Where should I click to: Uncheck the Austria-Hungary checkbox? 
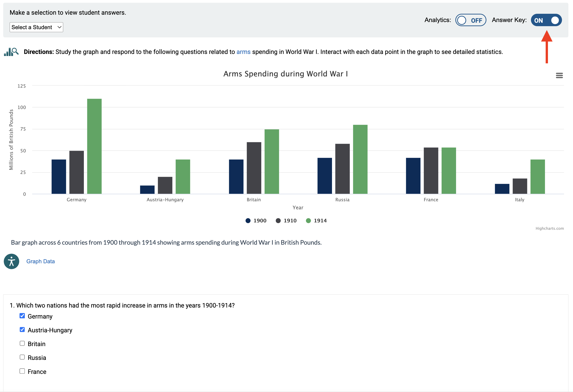click(x=22, y=330)
